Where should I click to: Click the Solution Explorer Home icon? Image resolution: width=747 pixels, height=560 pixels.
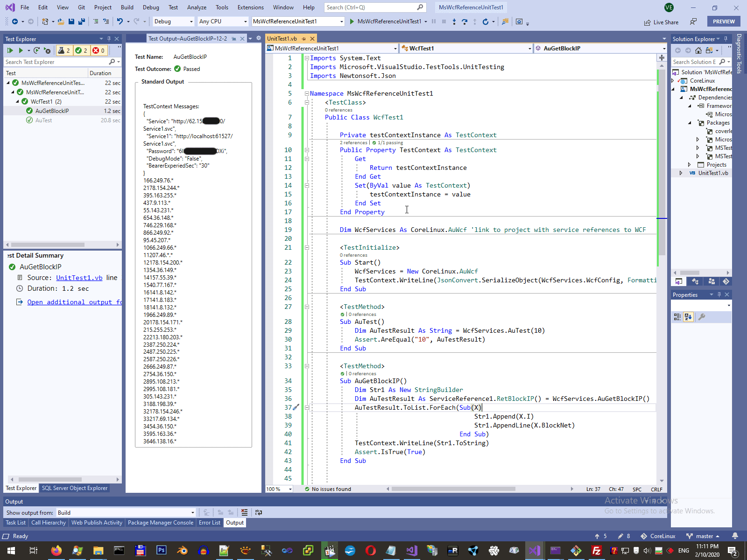[698, 50]
